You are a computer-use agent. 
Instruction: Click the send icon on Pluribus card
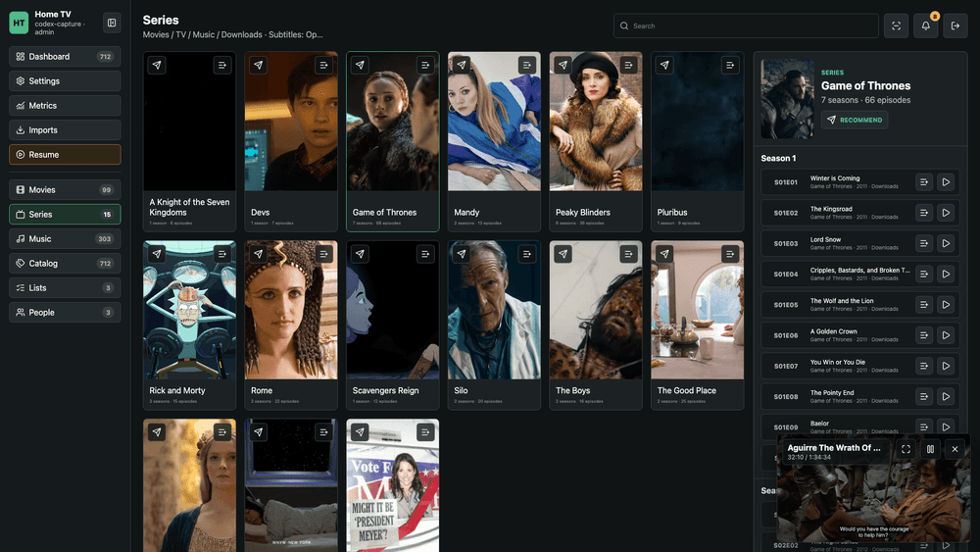(x=664, y=65)
